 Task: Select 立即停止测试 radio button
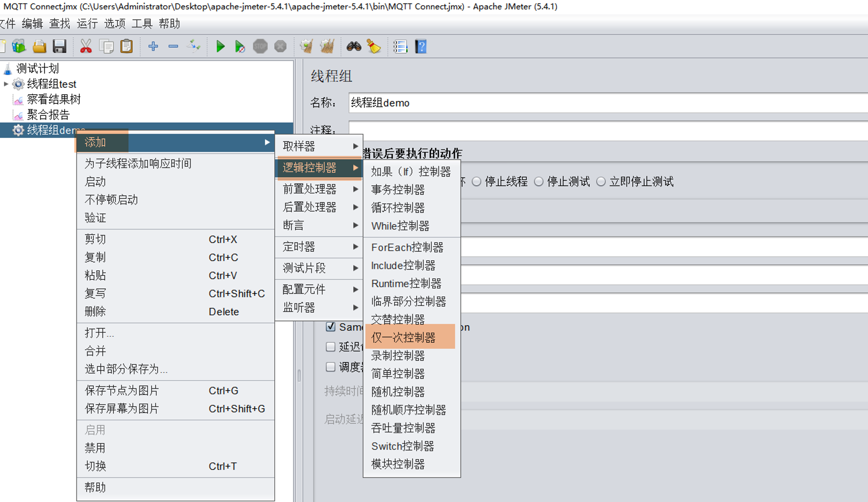point(601,181)
